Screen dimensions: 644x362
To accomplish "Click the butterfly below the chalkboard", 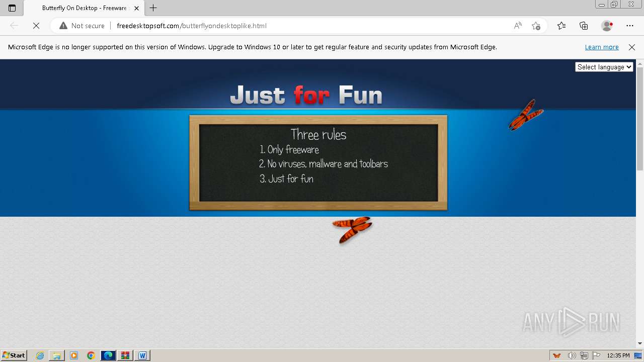I will click(352, 230).
